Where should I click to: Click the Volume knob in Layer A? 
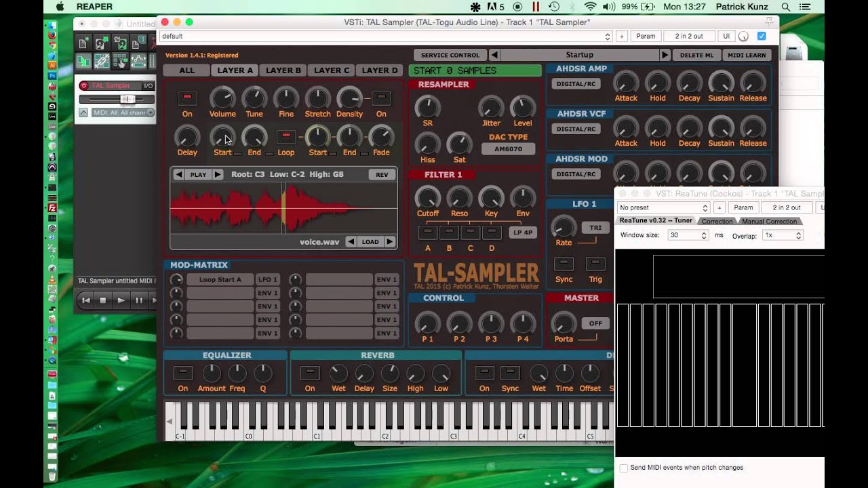tap(222, 98)
